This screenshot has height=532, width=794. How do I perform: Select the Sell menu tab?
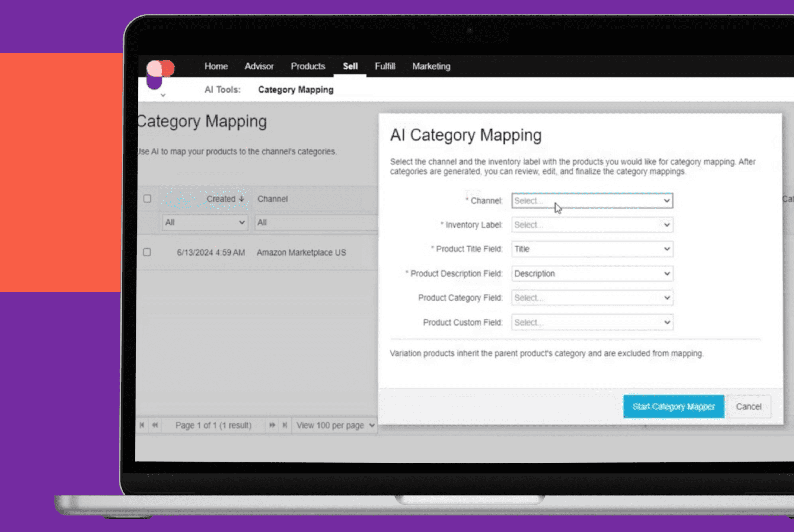350,66
